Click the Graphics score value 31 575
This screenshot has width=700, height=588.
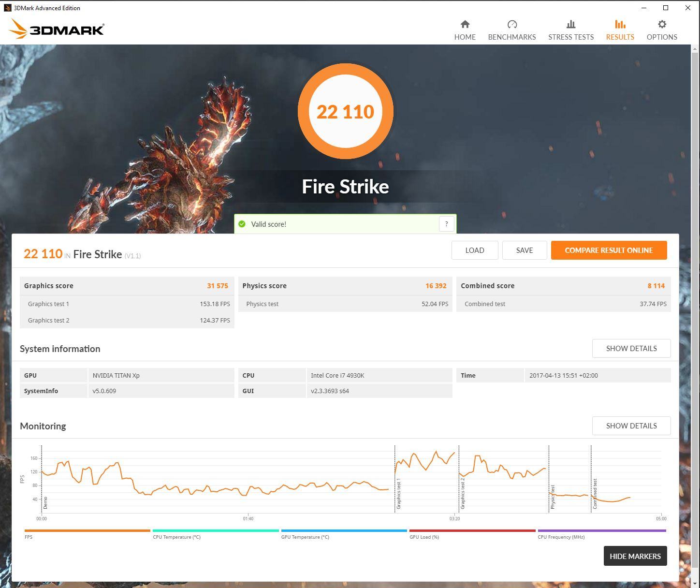click(218, 286)
